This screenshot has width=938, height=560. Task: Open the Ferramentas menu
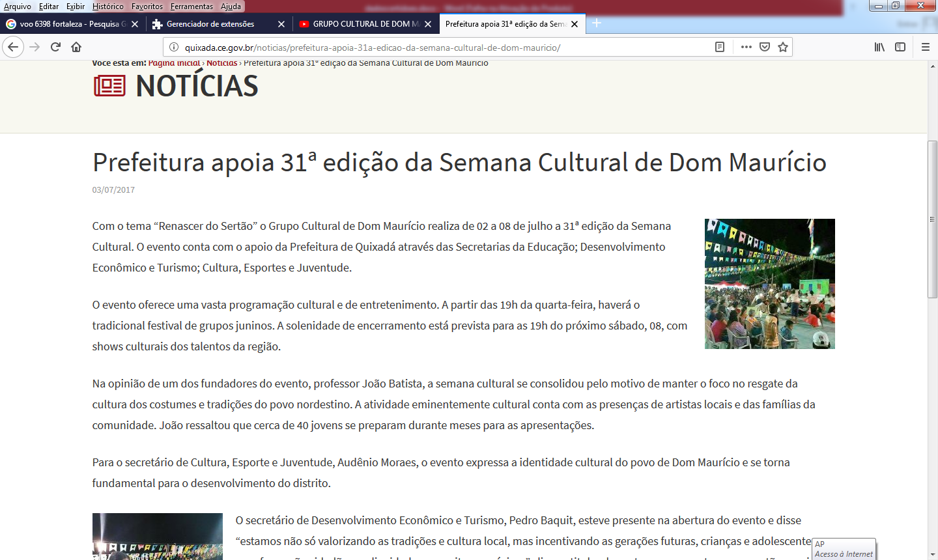click(192, 6)
